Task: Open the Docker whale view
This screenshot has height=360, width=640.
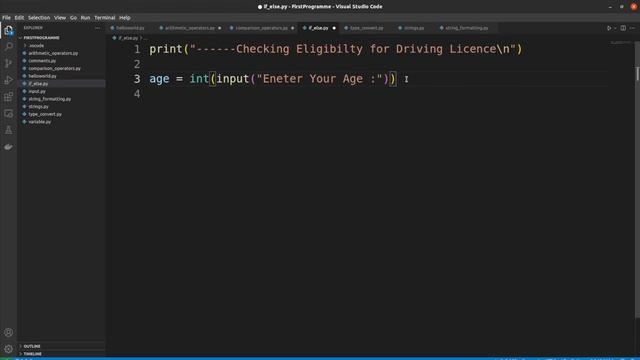Action: [8, 147]
